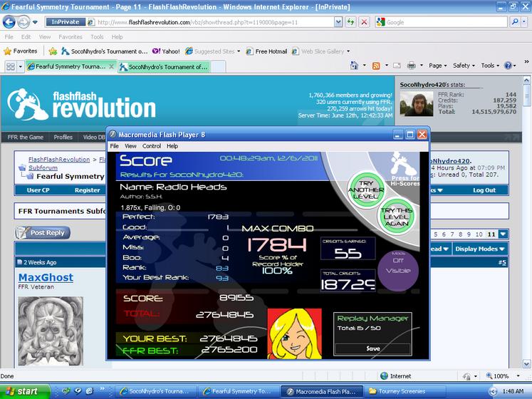Viewport: 532px width, 399px height.
Task: Expand hidden system tray icons arrow
Action: 494,392
